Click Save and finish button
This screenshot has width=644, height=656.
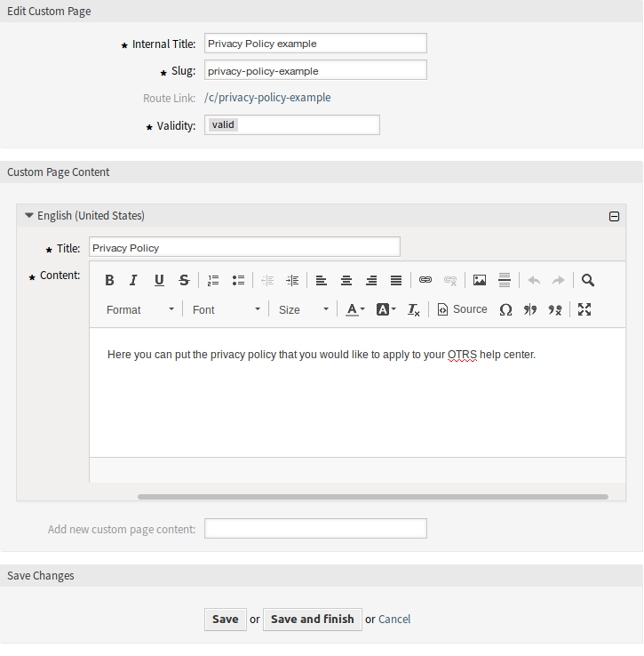313,620
